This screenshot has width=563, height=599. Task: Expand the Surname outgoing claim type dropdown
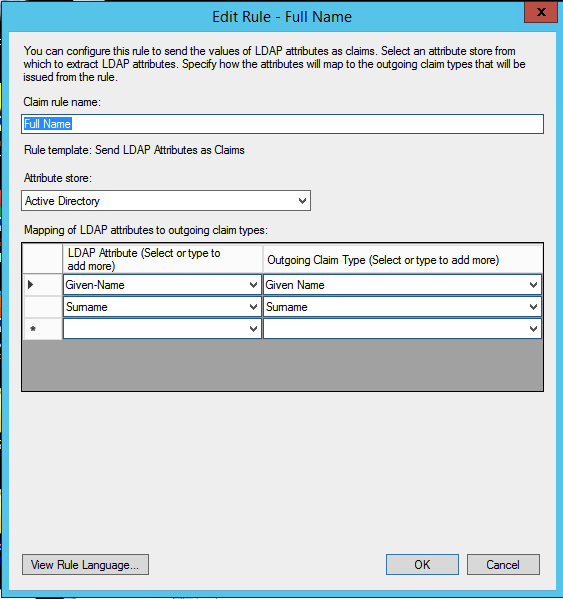(x=533, y=307)
